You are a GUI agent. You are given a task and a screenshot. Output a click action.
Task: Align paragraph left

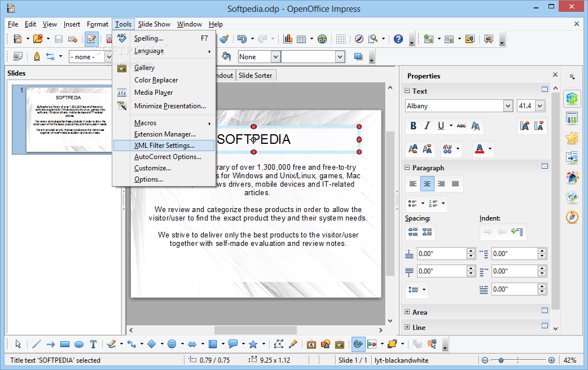pyautogui.click(x=413, y=184)
